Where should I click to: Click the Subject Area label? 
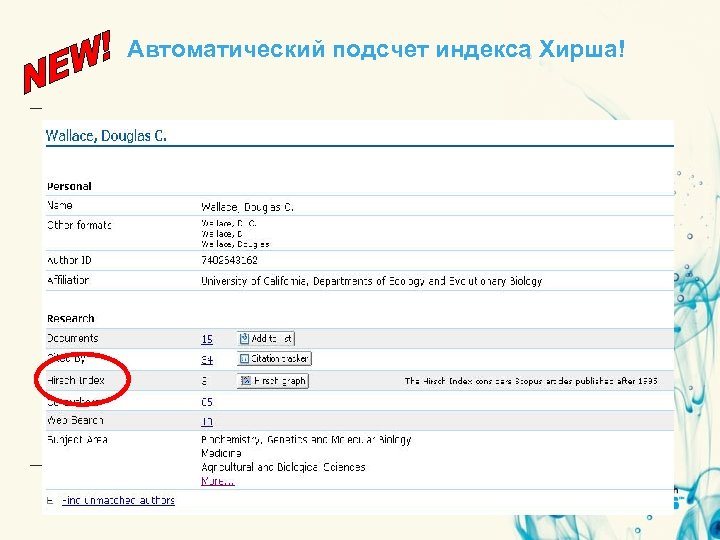tap(77, 440)
